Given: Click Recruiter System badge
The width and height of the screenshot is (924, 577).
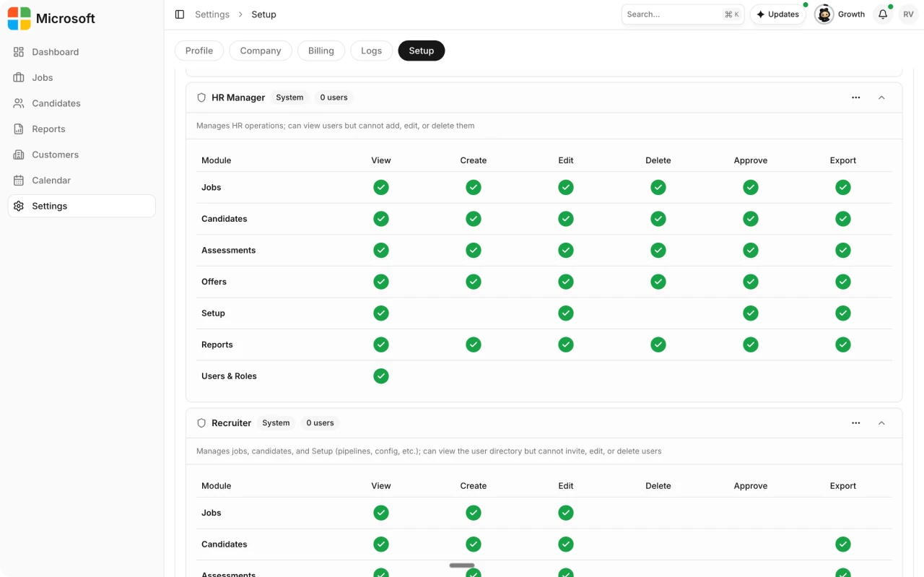Looking at the screenshot, I should pyautogui.click(x=276, y=423).
